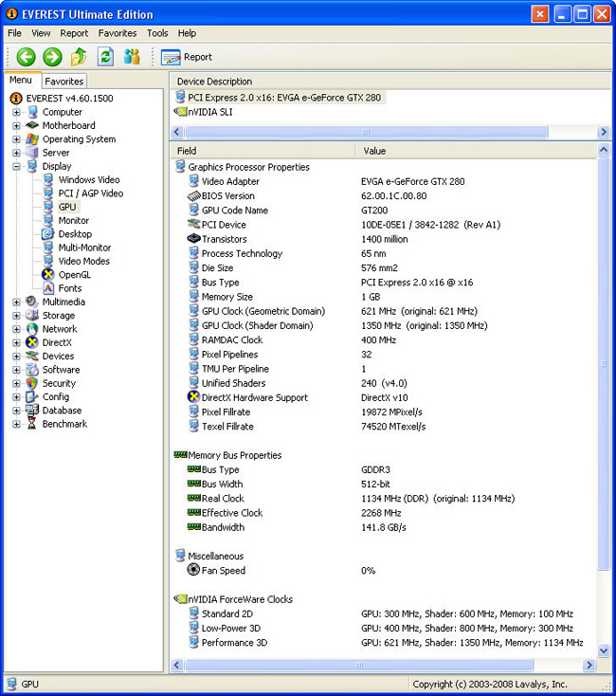Select the Performance 3D row
The width and height of the screenshot is (616, 696).
point(384,643)
